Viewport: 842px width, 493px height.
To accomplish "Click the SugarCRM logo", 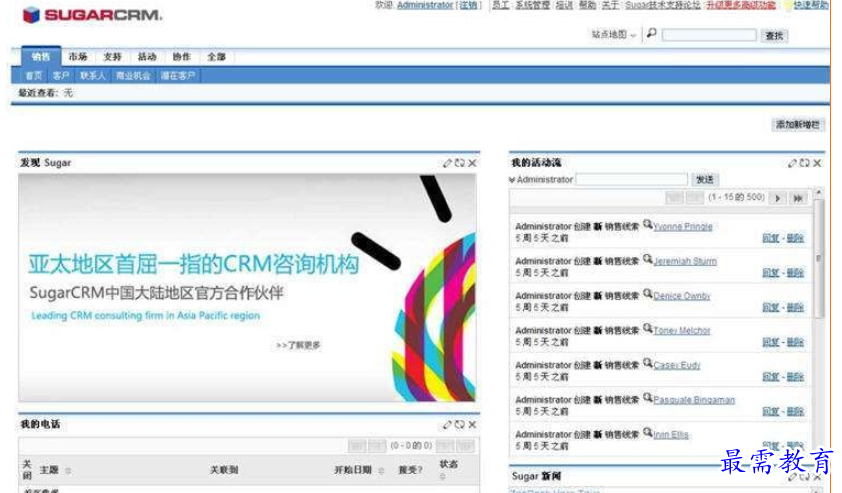I will coord(92,15).
